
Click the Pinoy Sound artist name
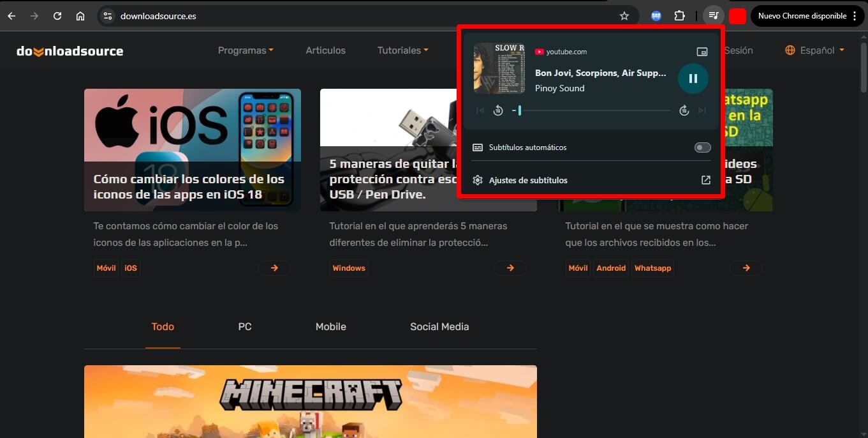click(x=559, y=88)
